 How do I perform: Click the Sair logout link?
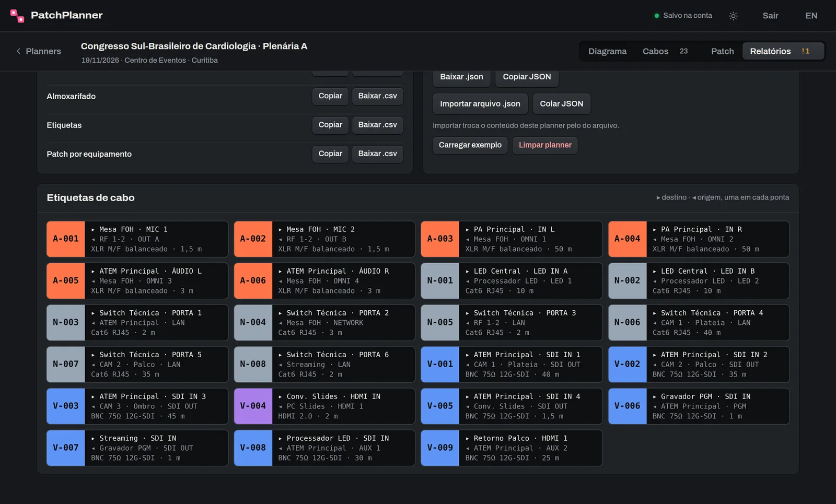pos(770,16)
